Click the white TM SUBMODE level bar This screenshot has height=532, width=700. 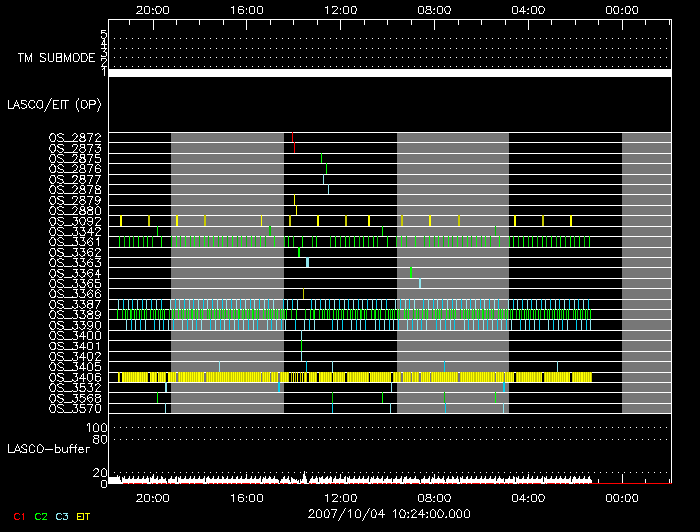click(x=389, y=73)
